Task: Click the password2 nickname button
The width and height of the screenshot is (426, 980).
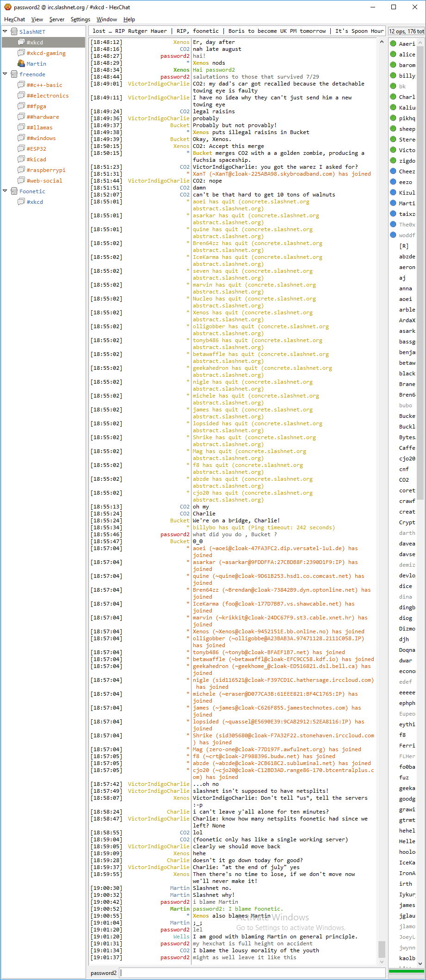Action: point(104,973)
